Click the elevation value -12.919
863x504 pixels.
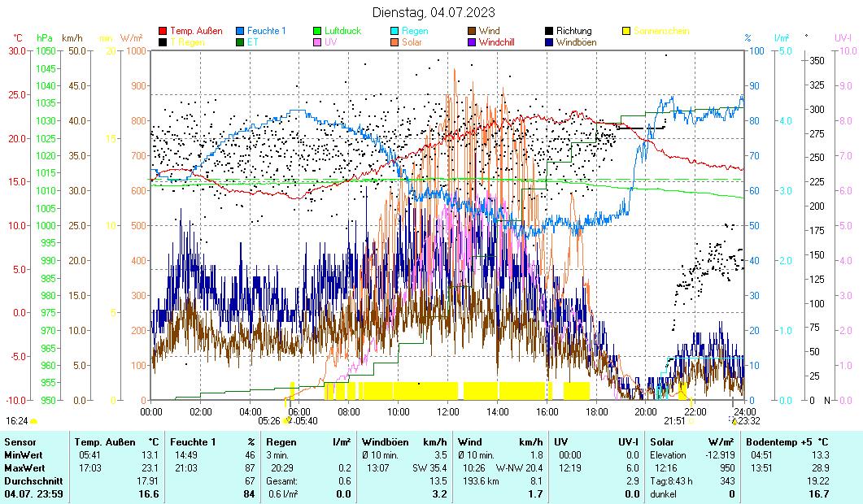[720, 455]
